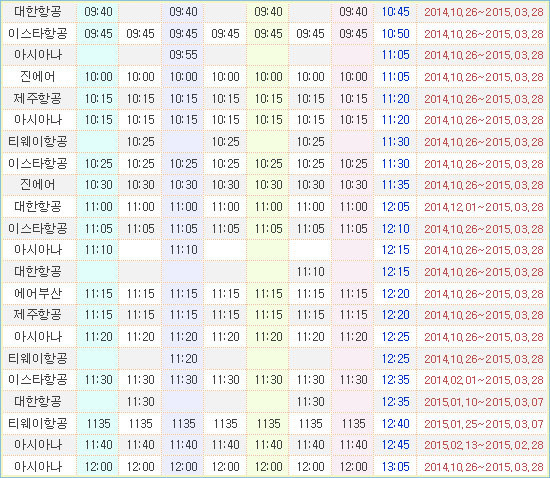Click the blue arrival time 13:05
Viewport: 550px width, 478px height.
pos(395,467)
